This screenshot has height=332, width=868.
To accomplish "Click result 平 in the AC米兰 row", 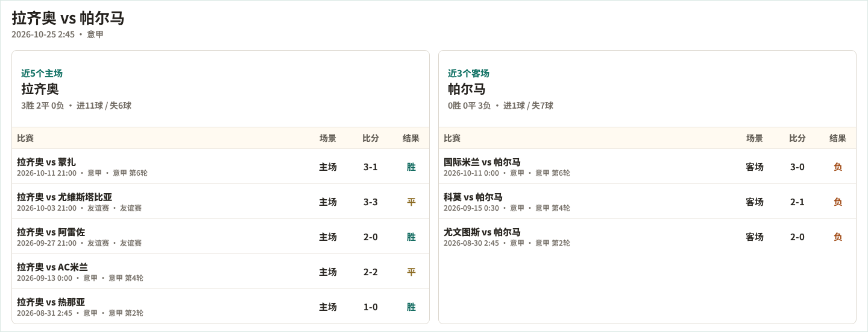I will click(411, 272).
